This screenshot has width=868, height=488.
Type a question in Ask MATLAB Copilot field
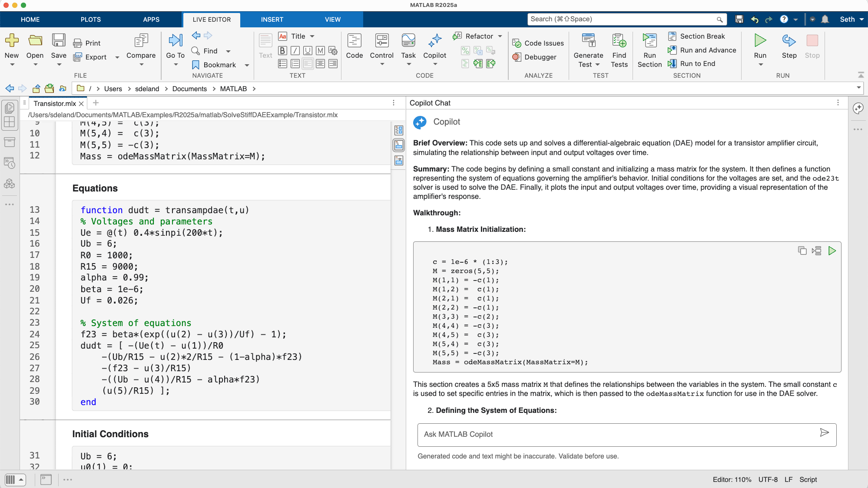coord(608,435)
